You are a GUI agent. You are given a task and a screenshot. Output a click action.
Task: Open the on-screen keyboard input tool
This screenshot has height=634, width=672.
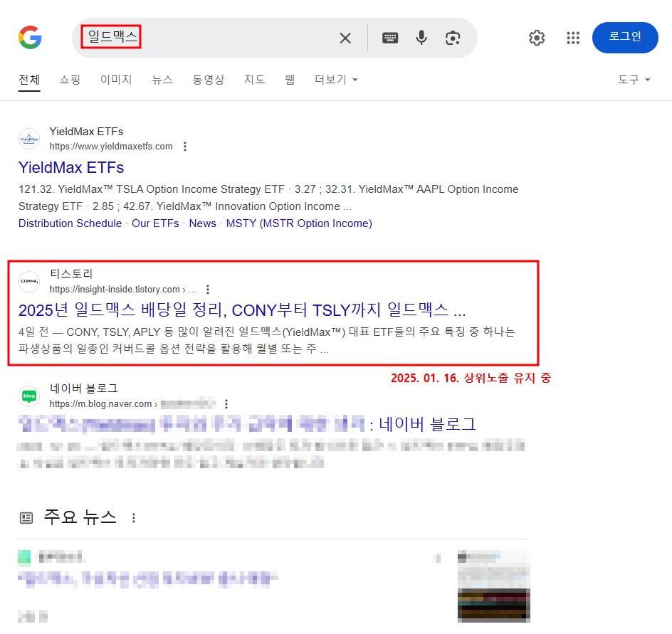tap(390, 38)
